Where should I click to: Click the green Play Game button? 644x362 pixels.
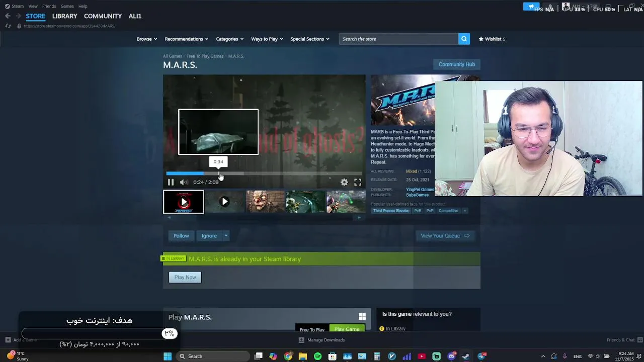[347, 329]
